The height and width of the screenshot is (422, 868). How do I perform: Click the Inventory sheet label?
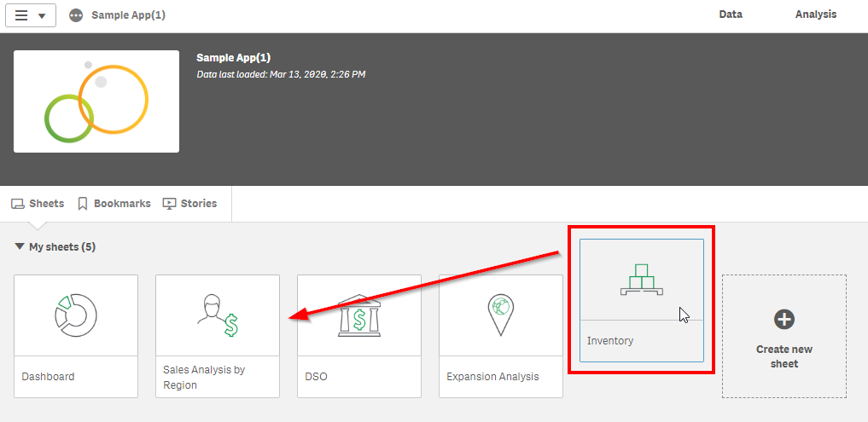[610, 341]
